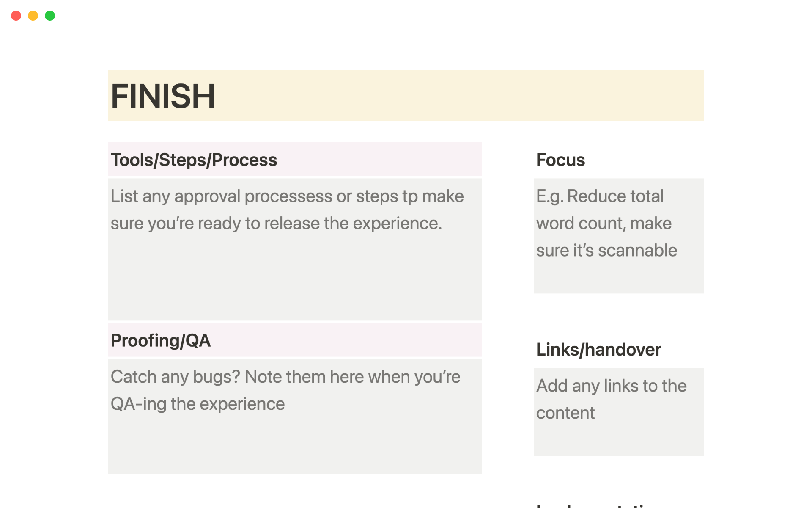Select the Proofing/QA heading
The image size is (812, 508).
(x=161, y=341)
